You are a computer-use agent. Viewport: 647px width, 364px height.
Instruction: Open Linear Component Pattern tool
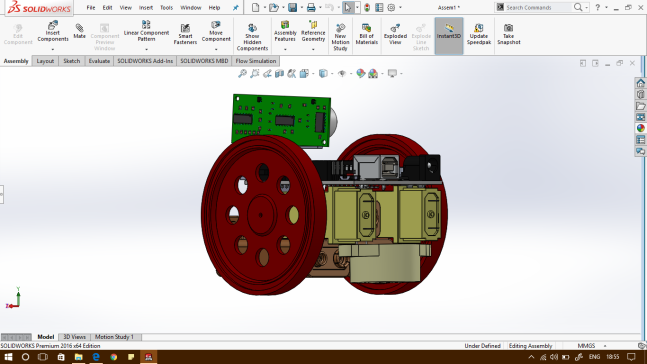pyautogui.click(x=146, y=31)
